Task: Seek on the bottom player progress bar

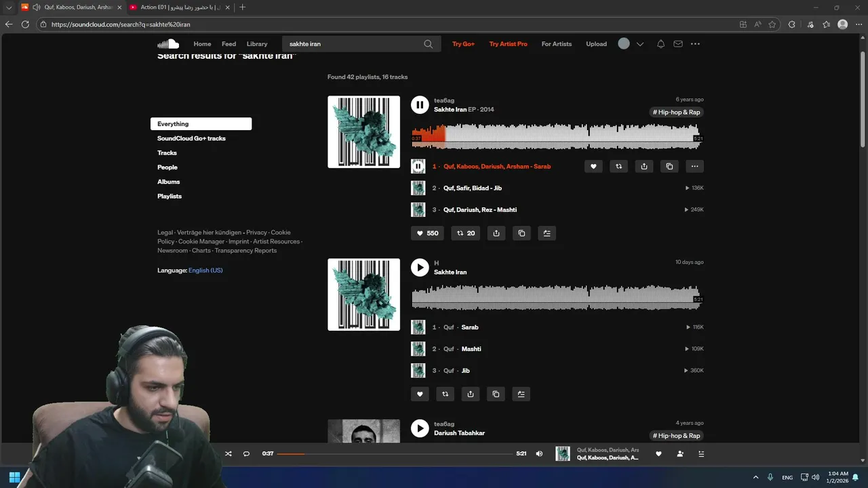Action: (x=395, y=453)
